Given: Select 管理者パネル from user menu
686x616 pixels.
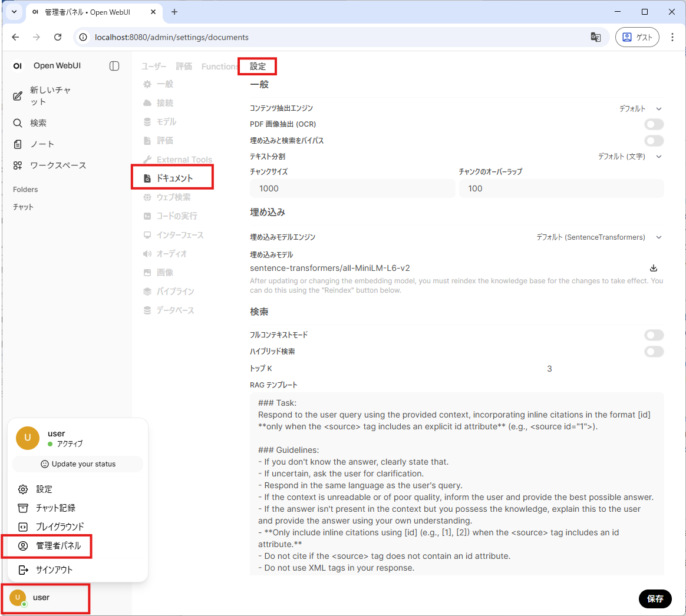Looking at the screenshot, I should pos(58,546).
